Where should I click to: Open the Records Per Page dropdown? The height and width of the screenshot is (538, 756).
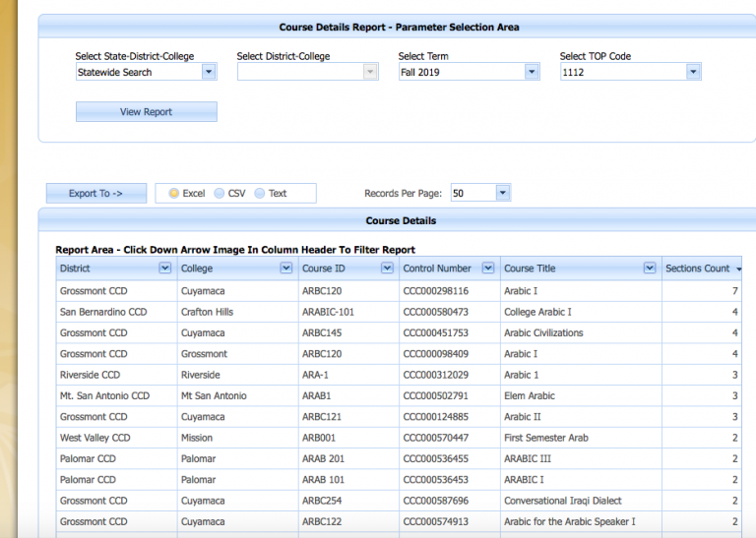502,193
